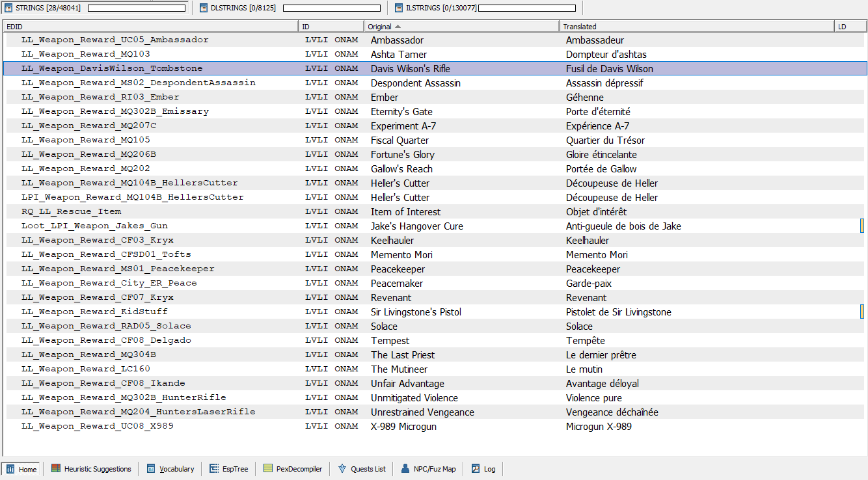This screenshot has width=868, height=480.
Task: Click the LD column header
Action: tap(850, 27)
